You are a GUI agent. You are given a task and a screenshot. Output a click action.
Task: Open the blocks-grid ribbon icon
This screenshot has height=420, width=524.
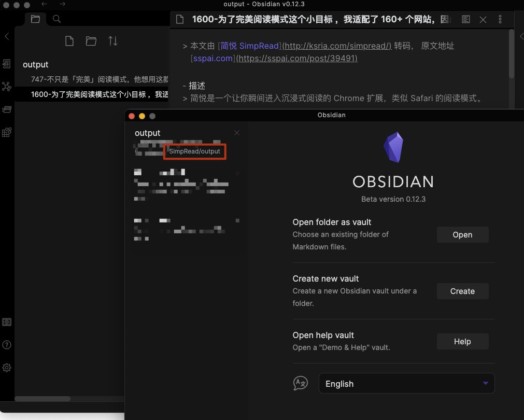(x=7, y=132)
